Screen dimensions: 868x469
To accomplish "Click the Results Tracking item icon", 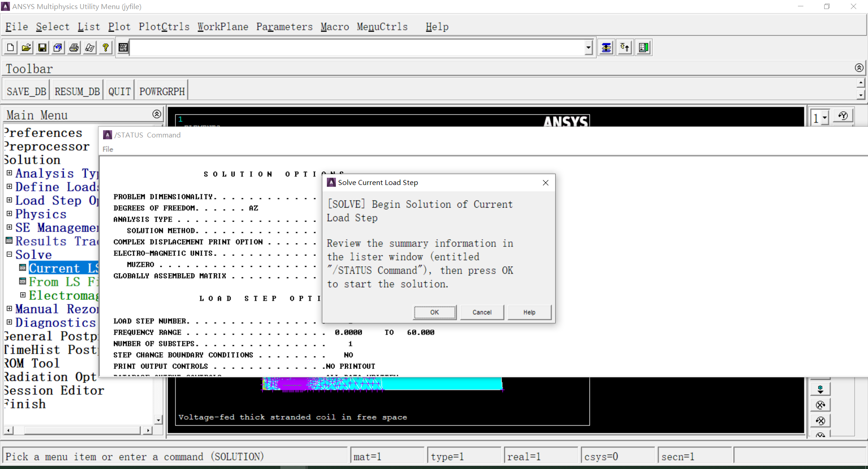I will tap(9, 241).
